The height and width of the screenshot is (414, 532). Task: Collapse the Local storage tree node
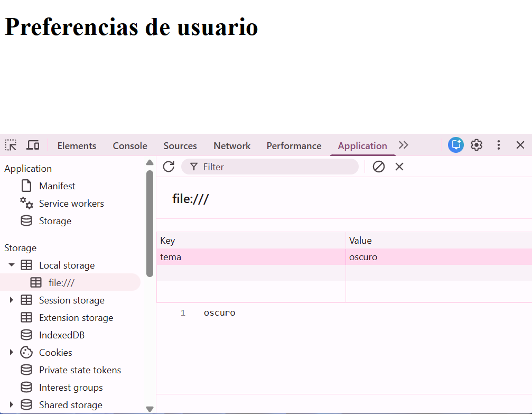(12, 265)
